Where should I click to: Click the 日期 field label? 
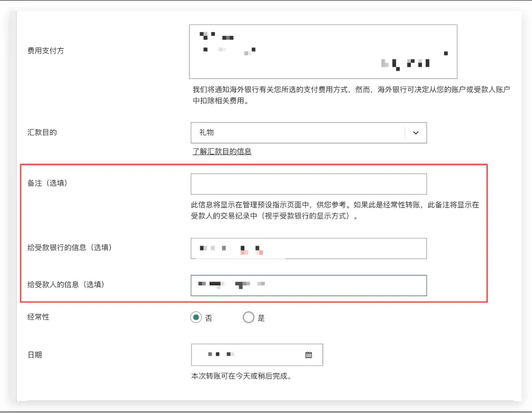(35, 355)
